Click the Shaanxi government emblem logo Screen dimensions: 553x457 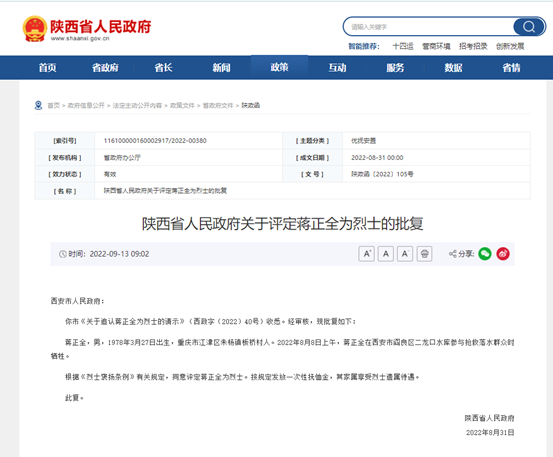(x=34, y=29)
